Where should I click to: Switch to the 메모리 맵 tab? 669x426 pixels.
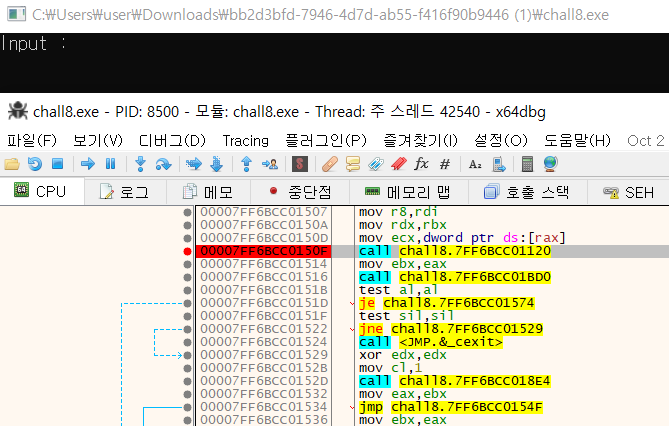point(408,192)
